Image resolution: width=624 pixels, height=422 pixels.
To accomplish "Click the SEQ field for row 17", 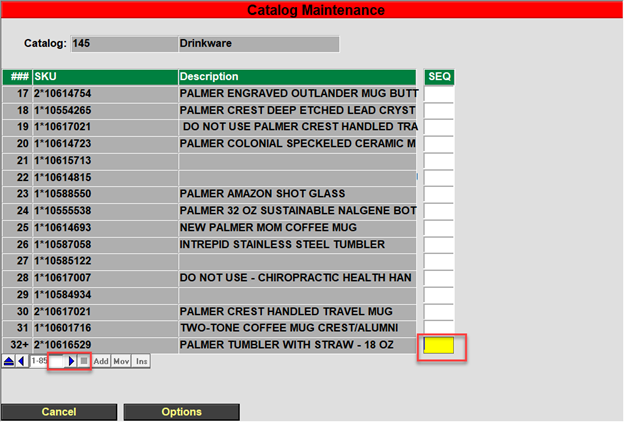I will pyautogui.click(x=439, y=94).
